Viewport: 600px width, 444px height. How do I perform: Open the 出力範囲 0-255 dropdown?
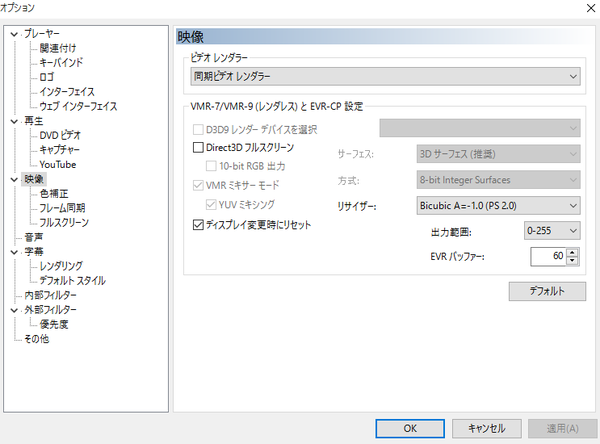[x=552, y=231]
